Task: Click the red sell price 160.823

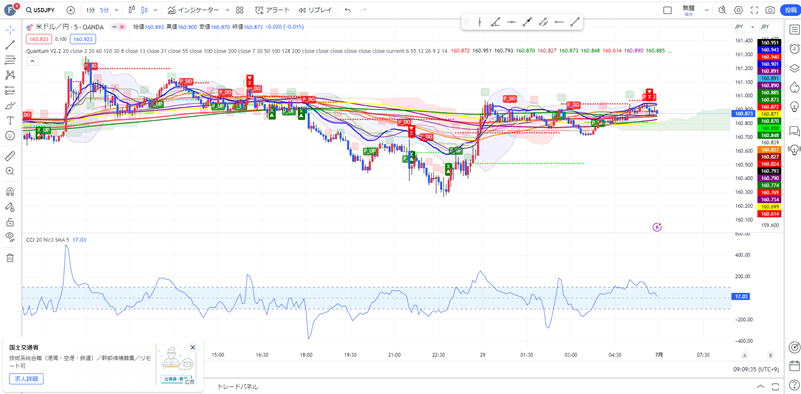Action: click(39, 38)
